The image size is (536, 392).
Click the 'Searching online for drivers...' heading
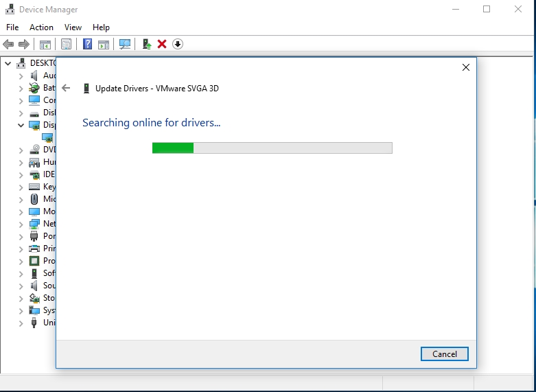point(152,122)
